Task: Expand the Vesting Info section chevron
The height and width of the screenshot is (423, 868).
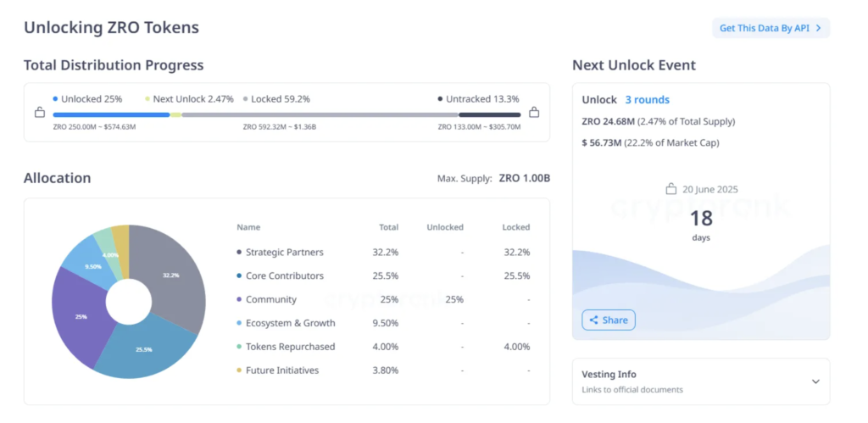Action: [x=815, y=381]
